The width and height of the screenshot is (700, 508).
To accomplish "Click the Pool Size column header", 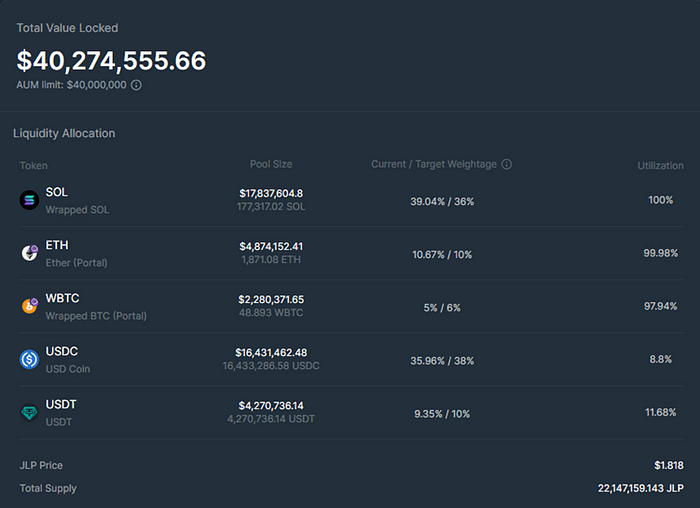I will (271, 164).
